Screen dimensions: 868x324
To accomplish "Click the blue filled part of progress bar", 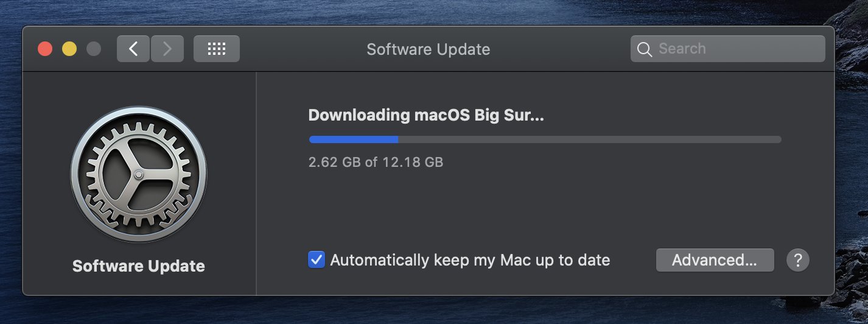I will (x=353, y=139).
